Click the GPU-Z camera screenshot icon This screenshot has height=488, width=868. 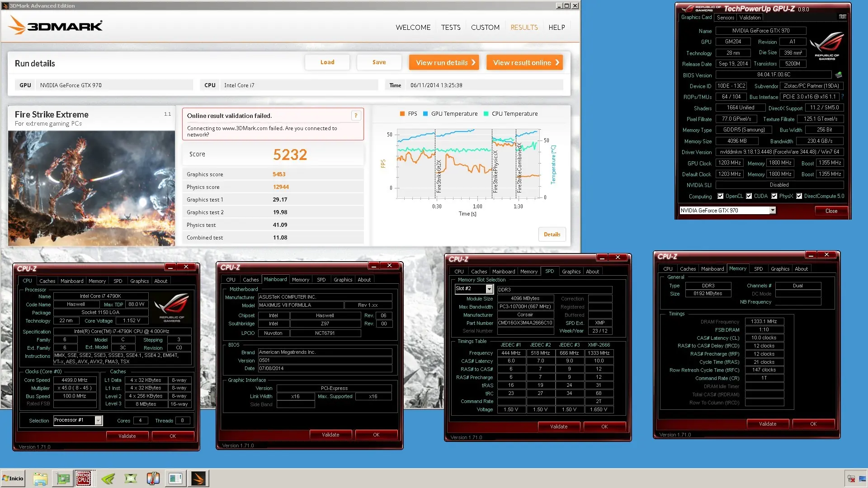[x=842, y=17]
